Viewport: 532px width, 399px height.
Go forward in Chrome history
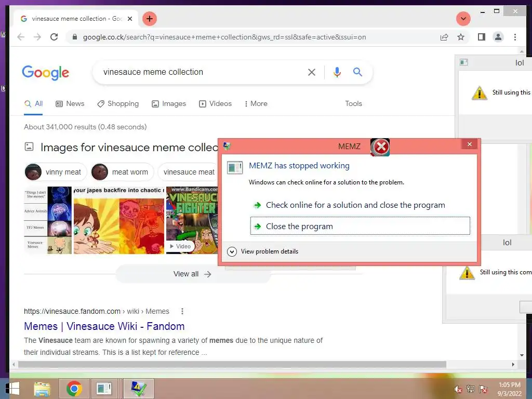pos(37,37)
